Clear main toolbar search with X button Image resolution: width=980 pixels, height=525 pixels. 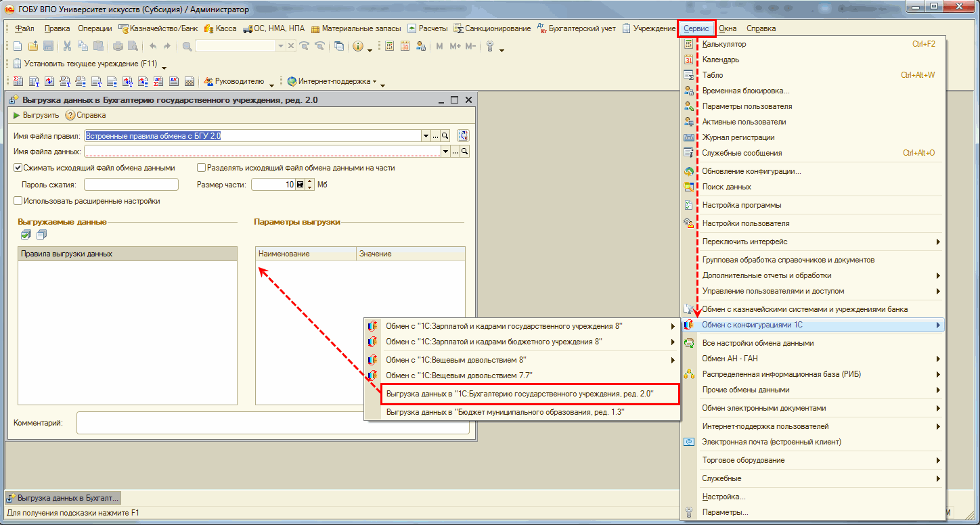[x=291, y=46]
